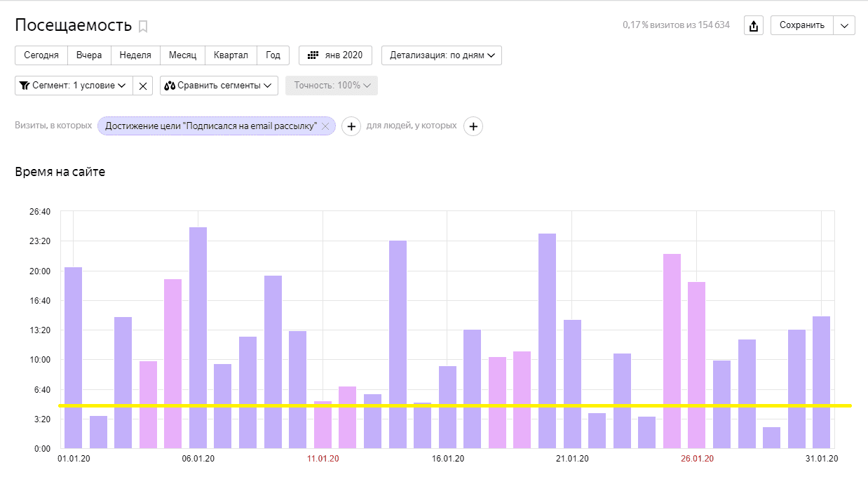Open the Точность: 100% dropdown
Image resolution: width=868 pixels, height=498 pixels.
(x=332, y=86)
